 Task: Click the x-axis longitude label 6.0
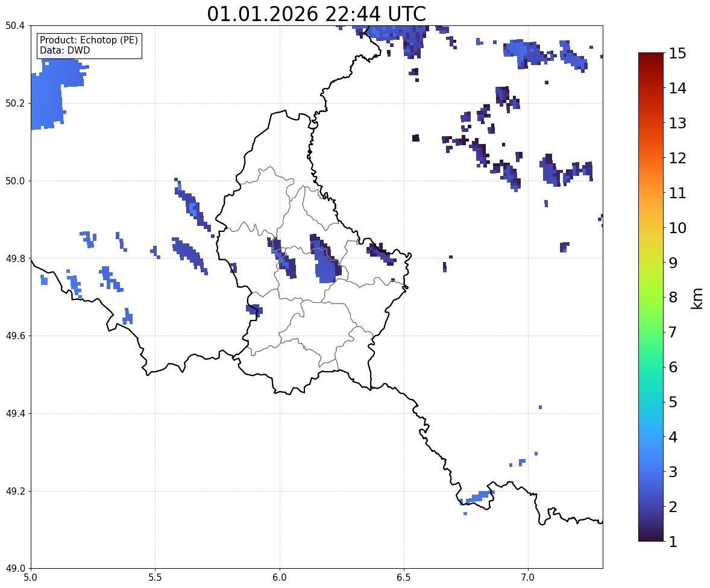pyautogui.click(x=280, y=578)
